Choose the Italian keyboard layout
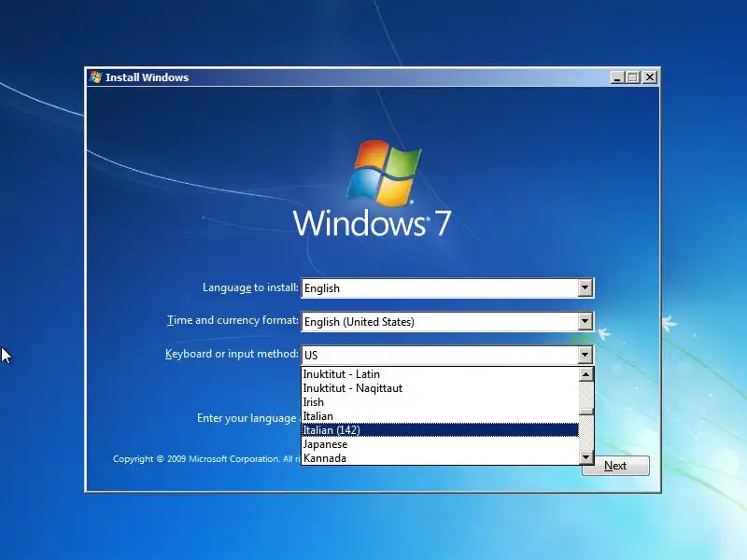This screenshot has width=747, height=560. (x=440, y=416)
